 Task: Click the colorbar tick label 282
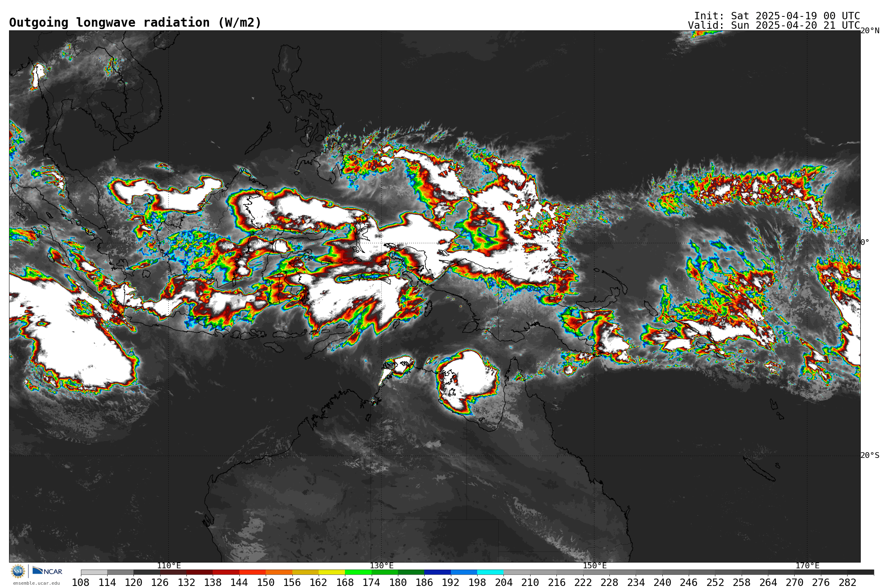pos(847,582)
